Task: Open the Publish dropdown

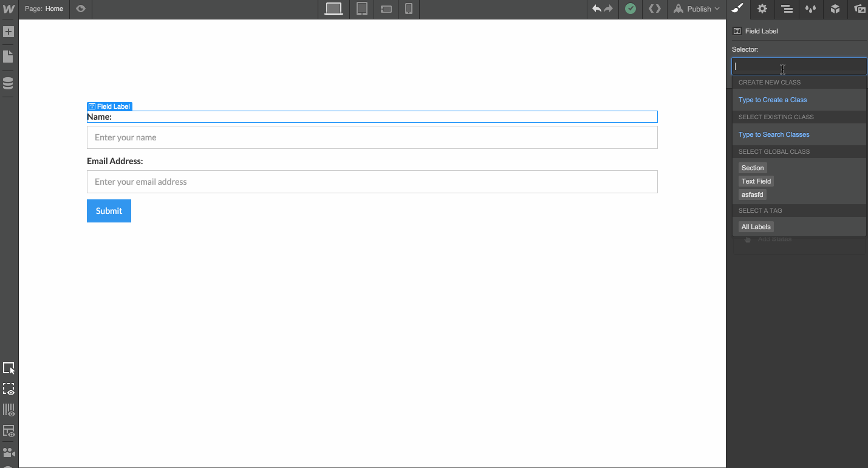Action: coord(697,9)
